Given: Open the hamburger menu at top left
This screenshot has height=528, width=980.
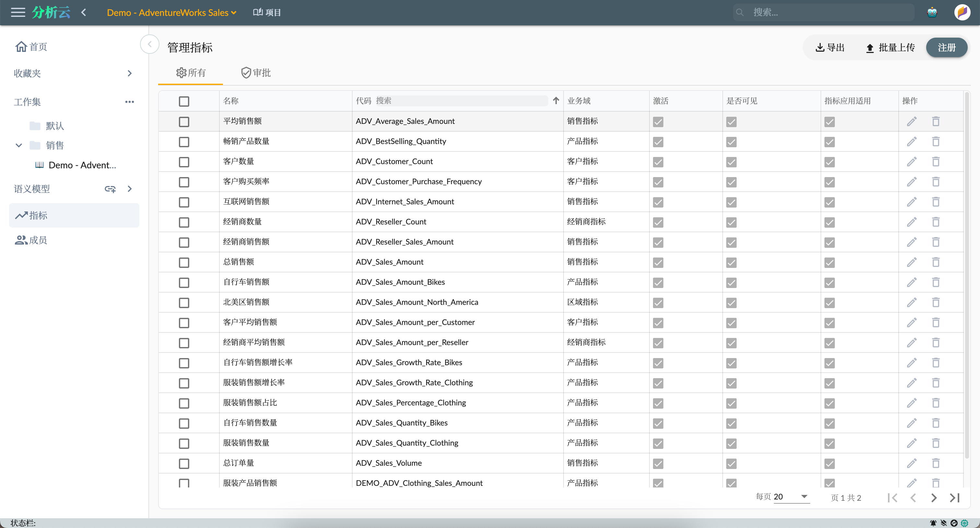Looking at the screenshot, I should coord(17,12).
